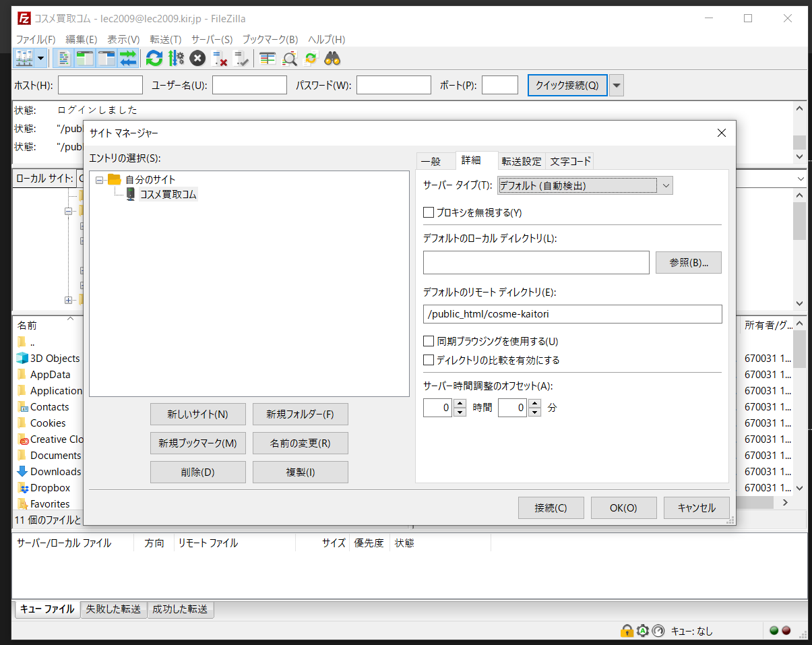Check 同期ブラウジングを使用する option
This screenshot has height=645, width=812.
tap(429, 341)
